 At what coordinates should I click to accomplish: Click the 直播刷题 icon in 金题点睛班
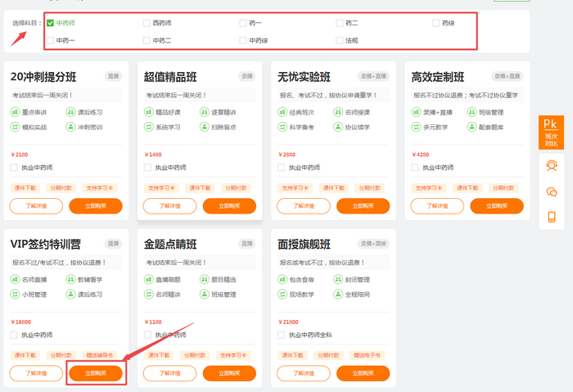pos(149,279)
